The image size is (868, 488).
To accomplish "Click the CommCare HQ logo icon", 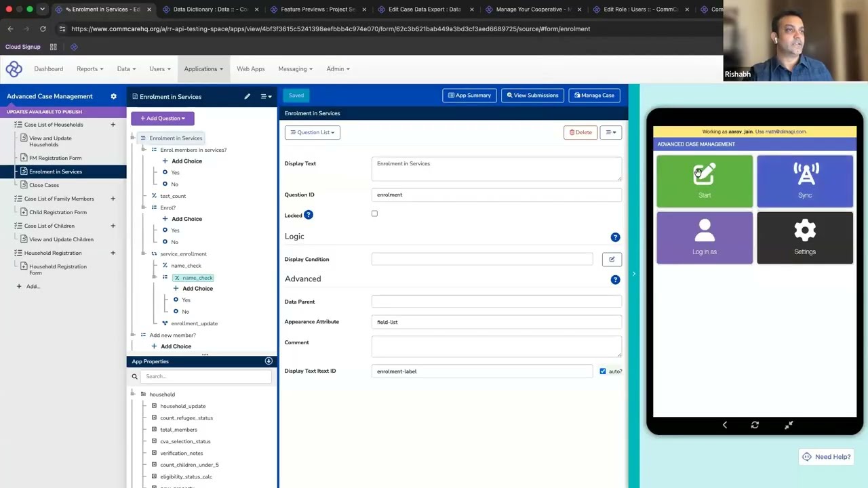I will coord(14,68).
